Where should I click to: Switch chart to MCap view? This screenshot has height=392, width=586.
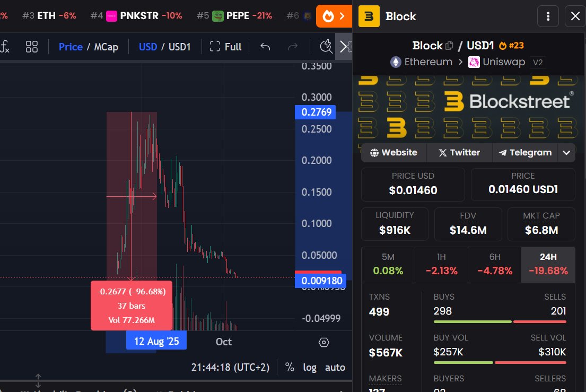click(106, 47)
